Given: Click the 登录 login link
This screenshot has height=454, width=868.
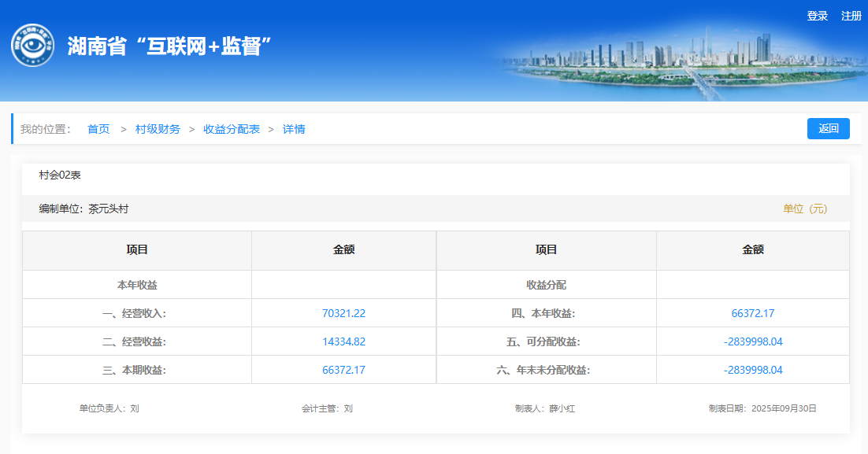Looking at the screenshot, I should tap(818, 16).
